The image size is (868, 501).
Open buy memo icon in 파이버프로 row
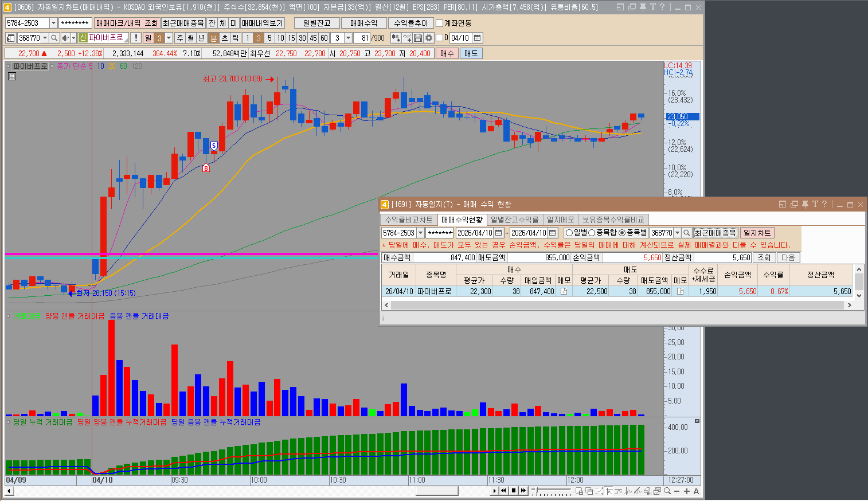click(564, 291)
